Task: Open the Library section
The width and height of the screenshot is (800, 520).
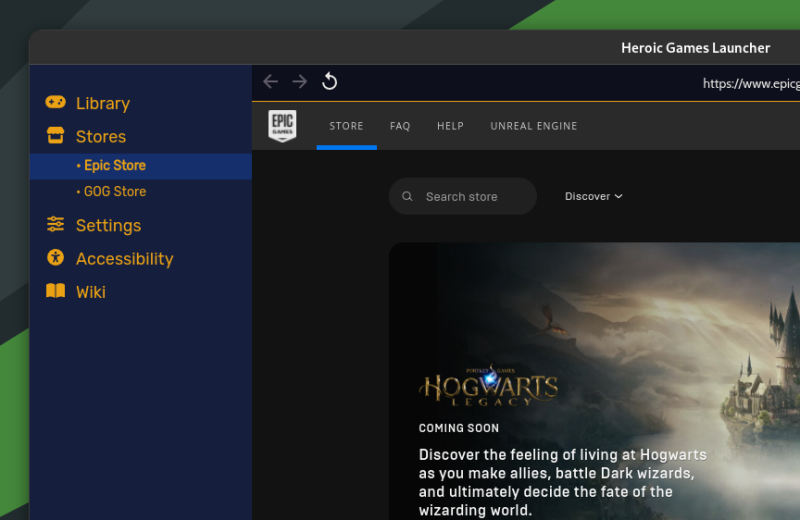Action: pyautogui.click(x=103, y=103)
